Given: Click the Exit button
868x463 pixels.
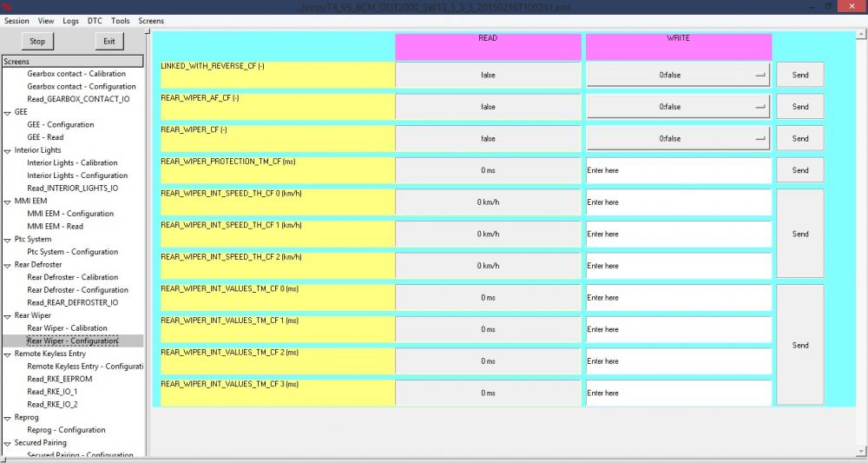Looking at the screenshot, I should click(x=109, y=41).
